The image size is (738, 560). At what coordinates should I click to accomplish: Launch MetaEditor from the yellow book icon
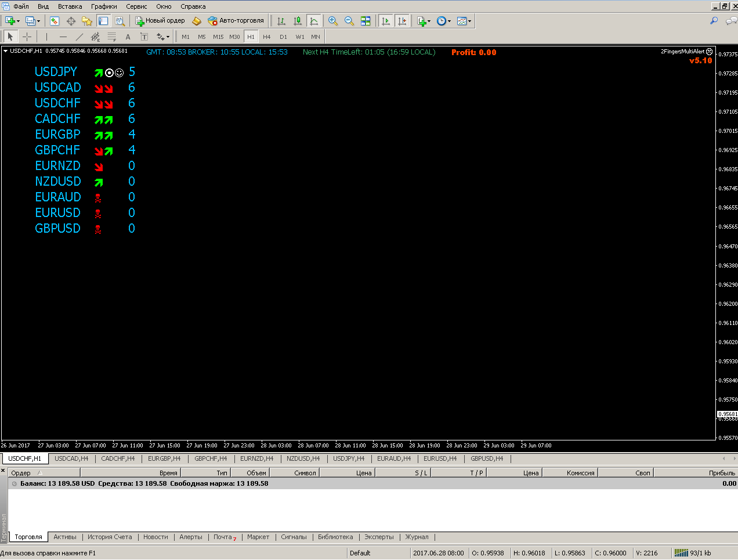click(197, 21)
